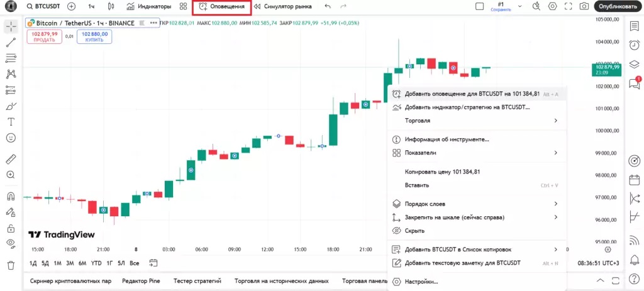This screenshot has height=291, width=644.
Task: Open chart settings hexagon icon in toolbar
Action: pos(552,6)
